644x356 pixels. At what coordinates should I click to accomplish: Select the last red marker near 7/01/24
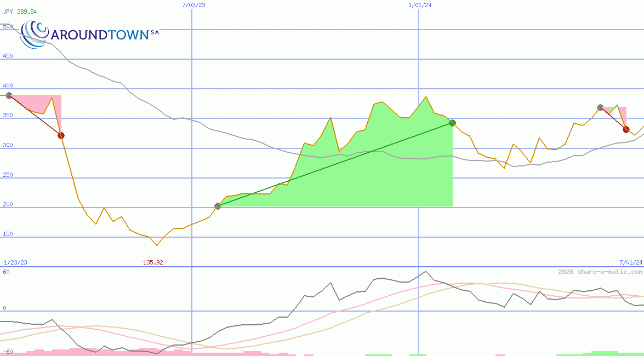tap(626, 129)
